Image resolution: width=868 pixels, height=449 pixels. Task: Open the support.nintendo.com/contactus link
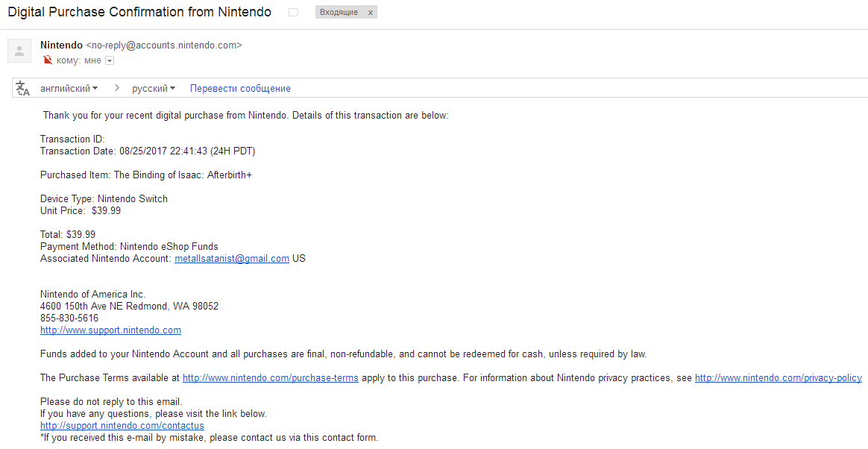(x=122, y=426)
